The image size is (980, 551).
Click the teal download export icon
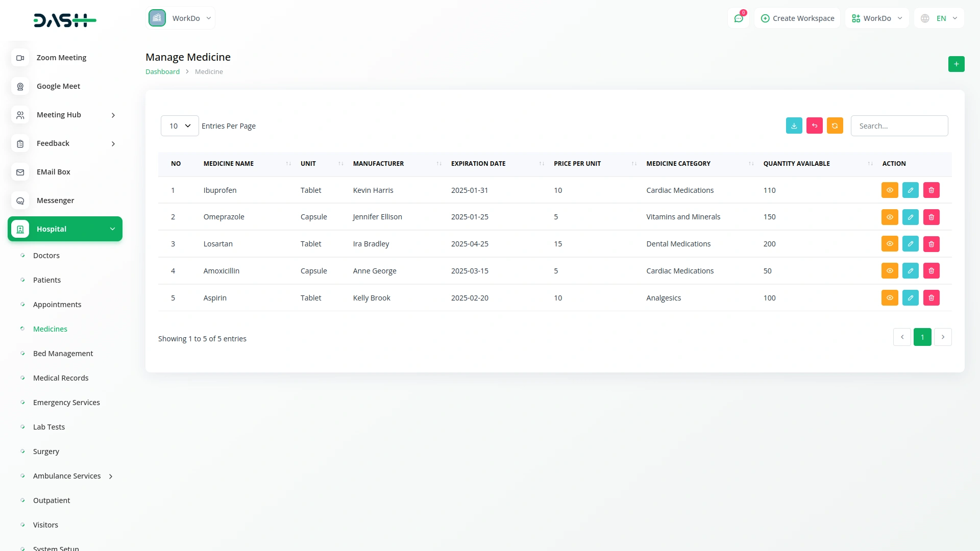pos(794,126)
